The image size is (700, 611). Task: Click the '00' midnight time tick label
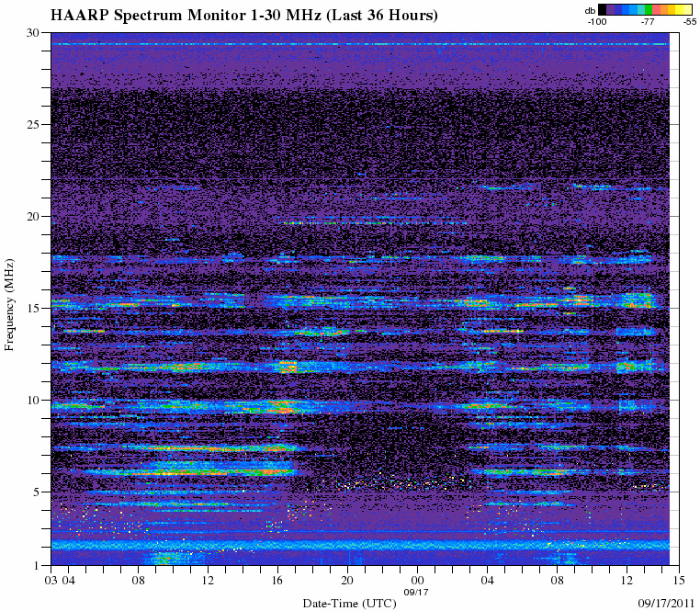pos(417,580)
